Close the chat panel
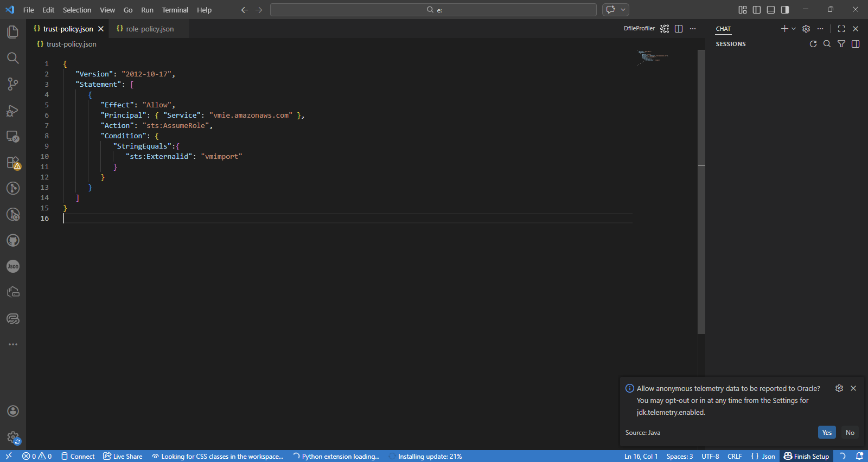The image size is (868, 462). click(x=856, y=29)
